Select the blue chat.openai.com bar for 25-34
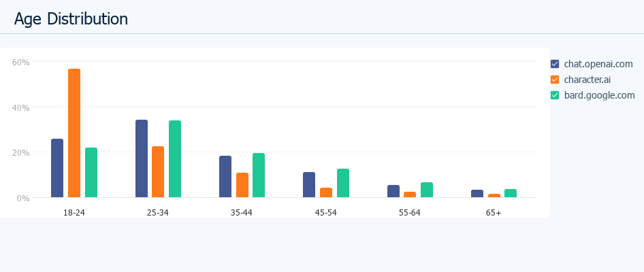Image resolution: width=644 pixels, height=272 pixels. tap(142, 158)
